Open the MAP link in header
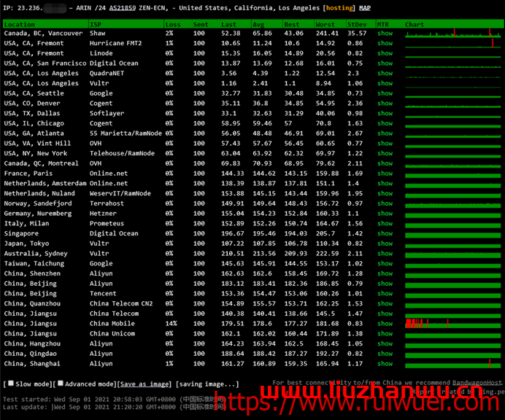The height and width of the screenshot is (420, 505). point(365,8)
